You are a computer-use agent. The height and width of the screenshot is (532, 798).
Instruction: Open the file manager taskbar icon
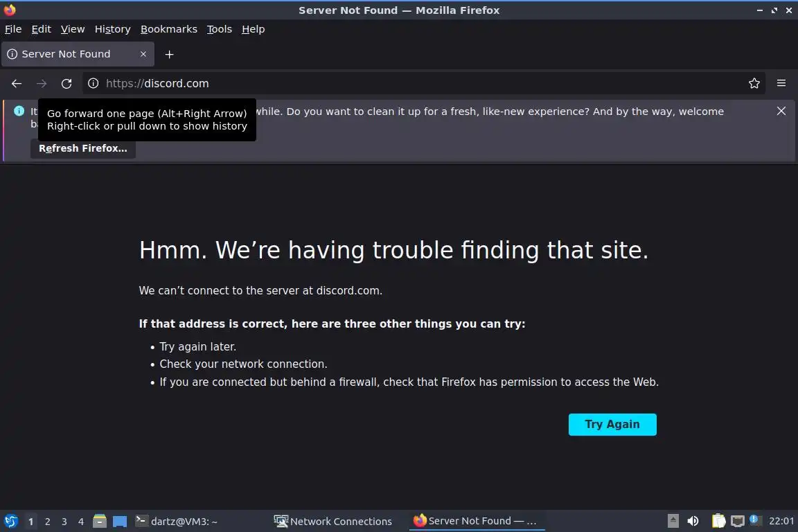100,522
